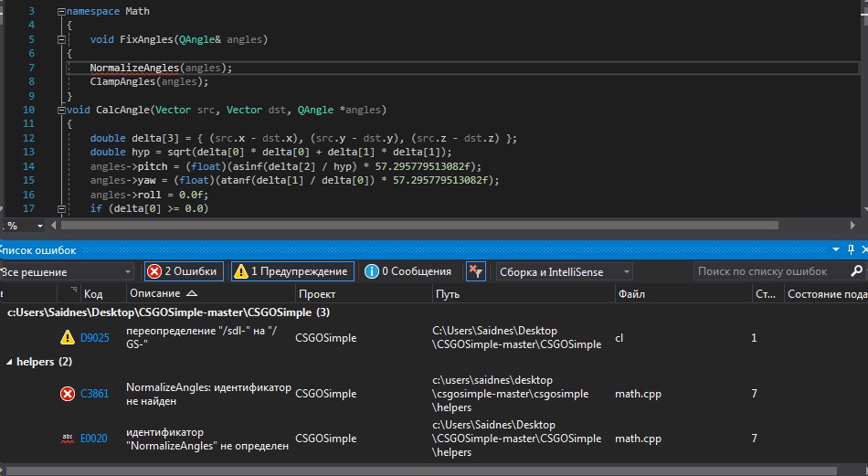Image resolution: width=868 pixels, height=476 pixels.
Task: Sort by the 'Ст...' line column header
Action: pyautogui.click(x=766, y=294)
